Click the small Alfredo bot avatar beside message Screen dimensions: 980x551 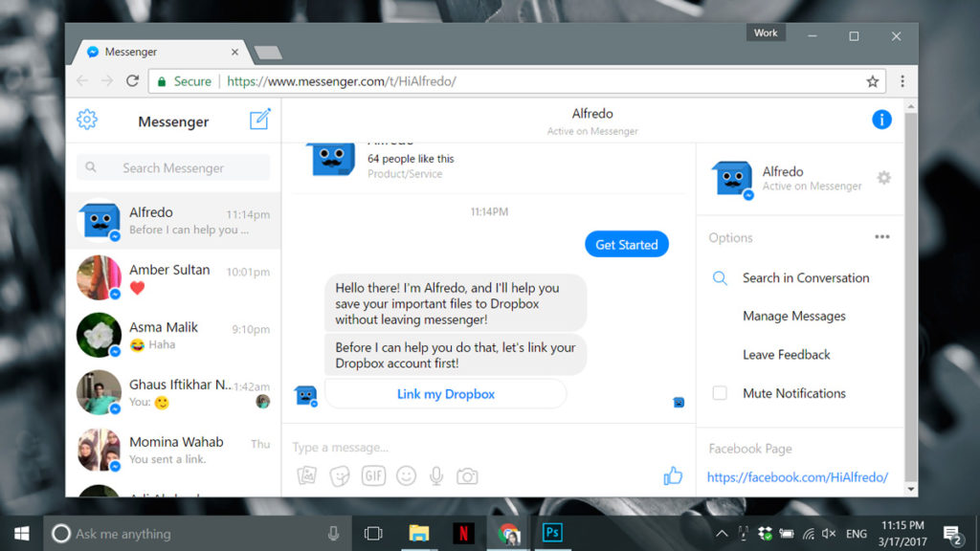click(305, 395)
